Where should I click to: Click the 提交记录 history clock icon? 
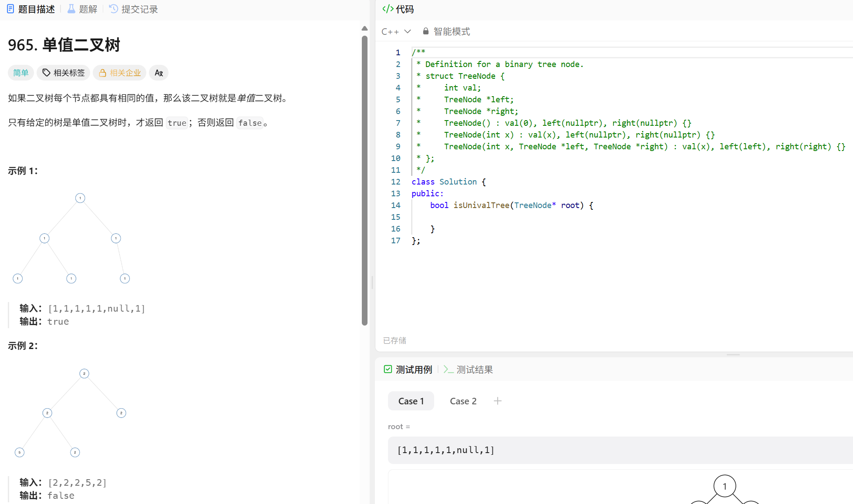[113, 9]
